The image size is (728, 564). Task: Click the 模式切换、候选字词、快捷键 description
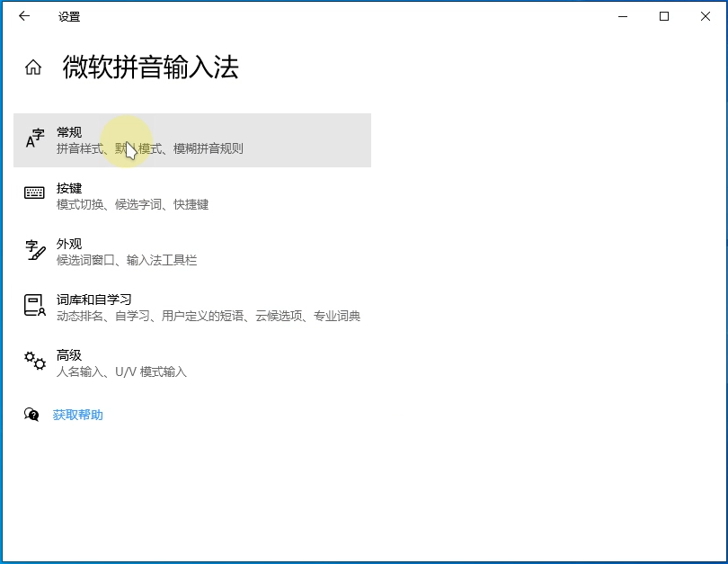click(132, 204)
